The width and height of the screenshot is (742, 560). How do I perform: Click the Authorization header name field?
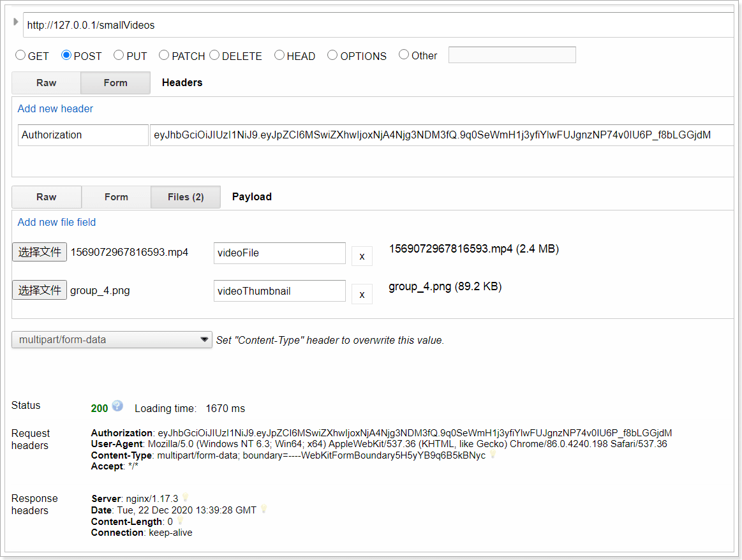point(83,135)
